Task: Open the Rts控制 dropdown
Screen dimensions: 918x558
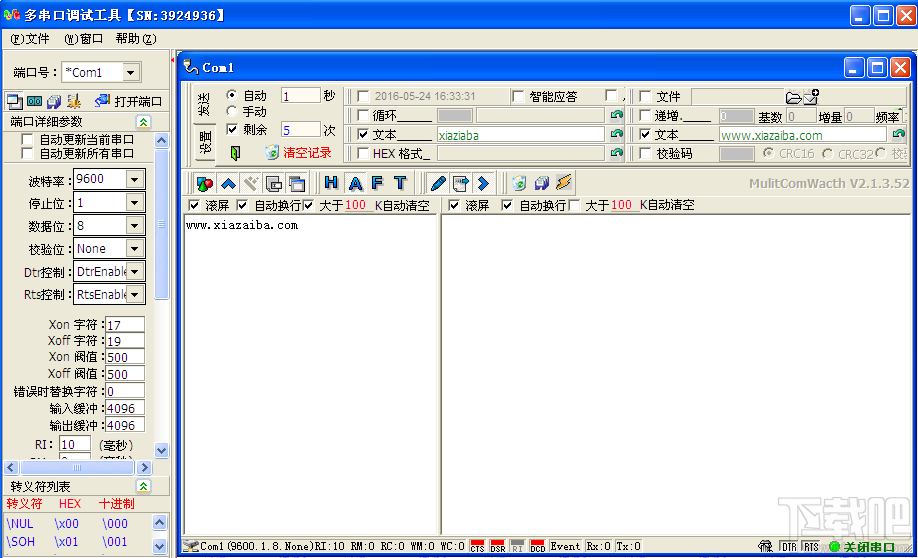Action: [135, 295]
